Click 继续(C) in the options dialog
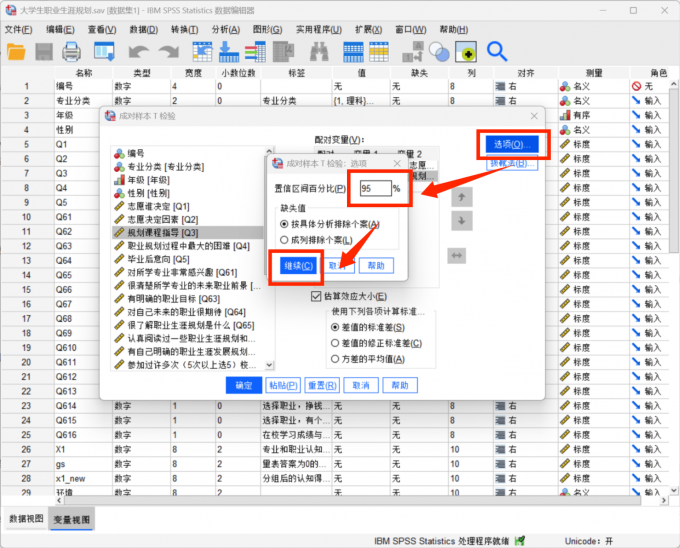Image resolution: width=680 pixels, height=548 pixels. click(298, 266)
